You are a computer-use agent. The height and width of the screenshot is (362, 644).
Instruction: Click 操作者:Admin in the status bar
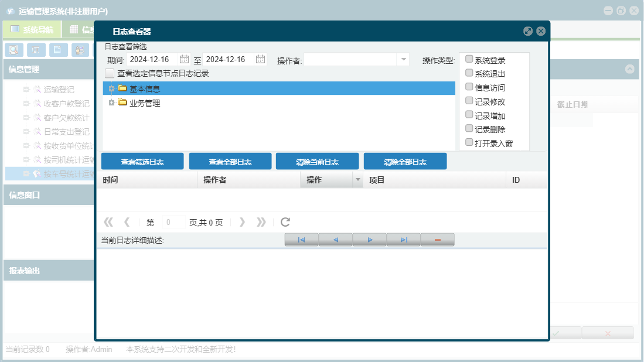(x=88, y=349)
